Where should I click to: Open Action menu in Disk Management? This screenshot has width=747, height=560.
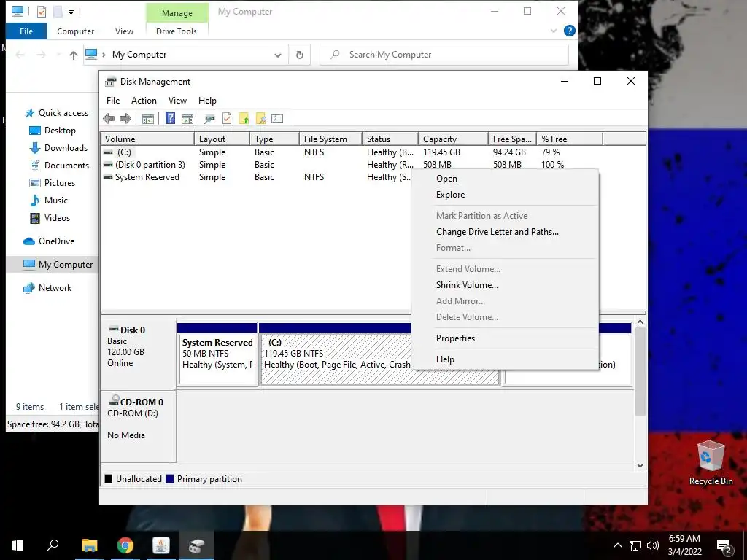pos(144,101)
